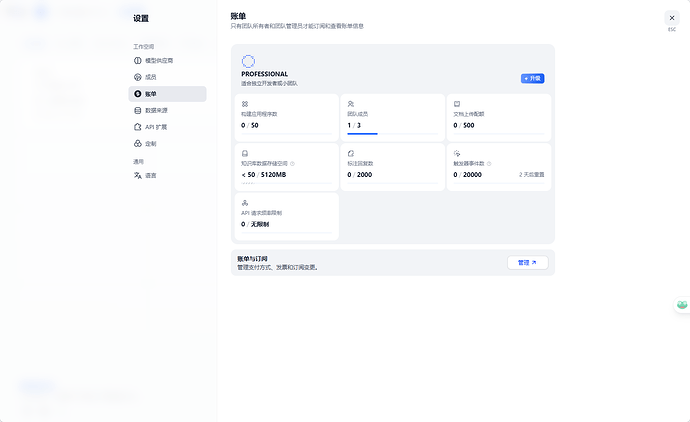Click the green floating assistant icon at the window edge

pos(682,305)
